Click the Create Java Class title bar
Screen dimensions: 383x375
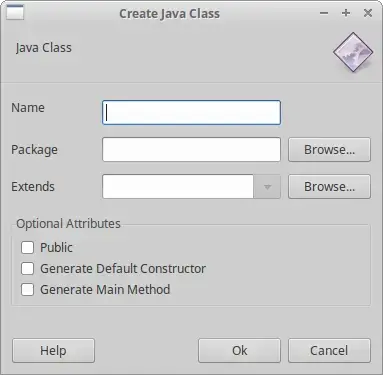pyautogui.click(x=170, y=14)
